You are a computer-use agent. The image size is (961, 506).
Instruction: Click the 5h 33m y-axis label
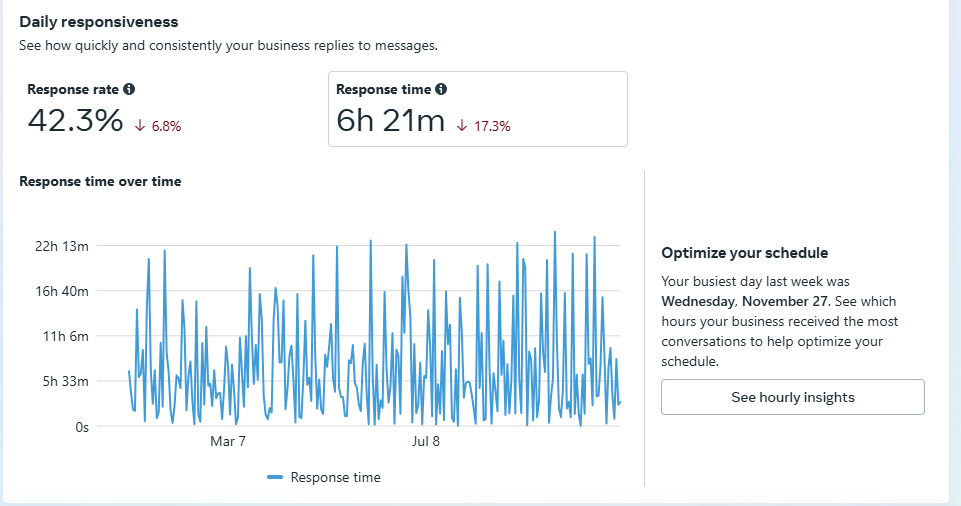[68, 381]
